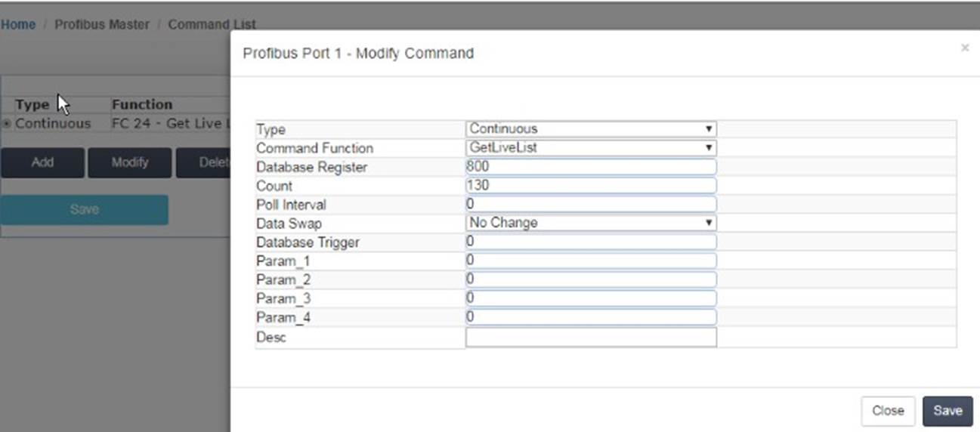
Task: Select the Param_2 input field
Action: pos(591,279)
